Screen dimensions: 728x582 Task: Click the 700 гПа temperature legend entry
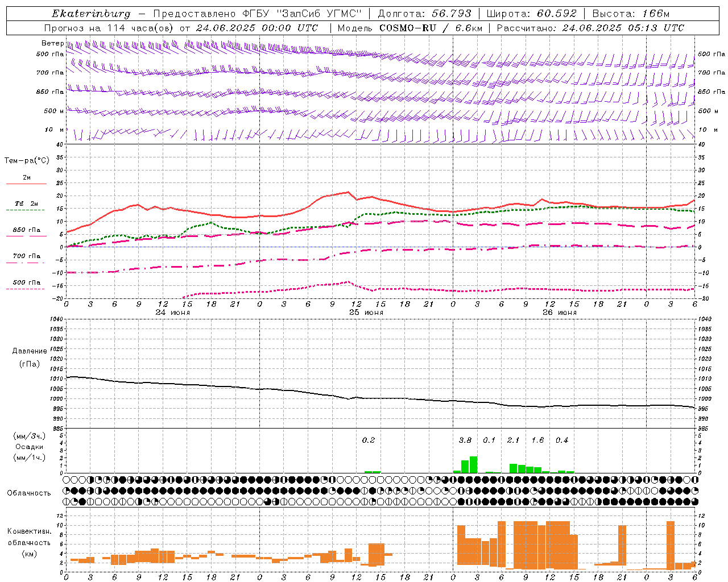coord(27,256)
